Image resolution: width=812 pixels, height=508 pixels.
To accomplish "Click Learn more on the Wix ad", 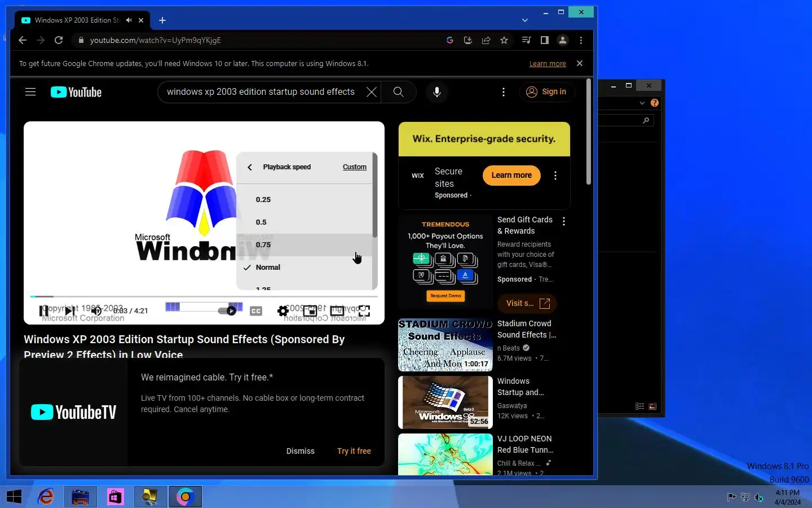I will 511,176.
